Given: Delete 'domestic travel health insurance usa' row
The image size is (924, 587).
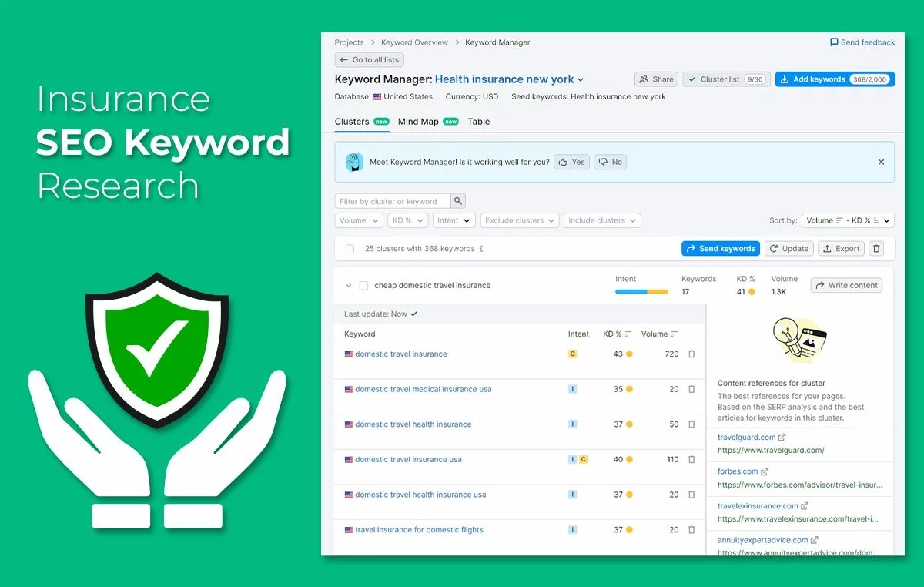Looking at the screenshot, I should (691, 495).
